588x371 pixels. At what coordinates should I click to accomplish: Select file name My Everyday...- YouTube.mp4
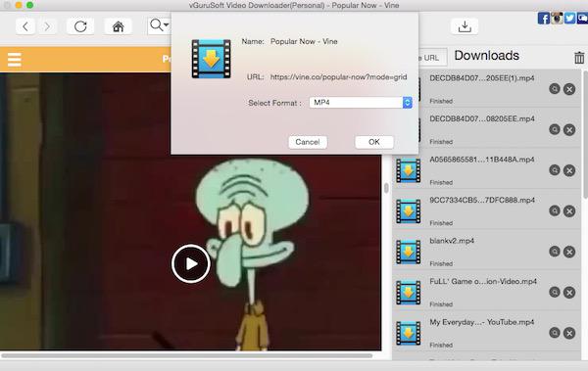(x=482, y=322)
